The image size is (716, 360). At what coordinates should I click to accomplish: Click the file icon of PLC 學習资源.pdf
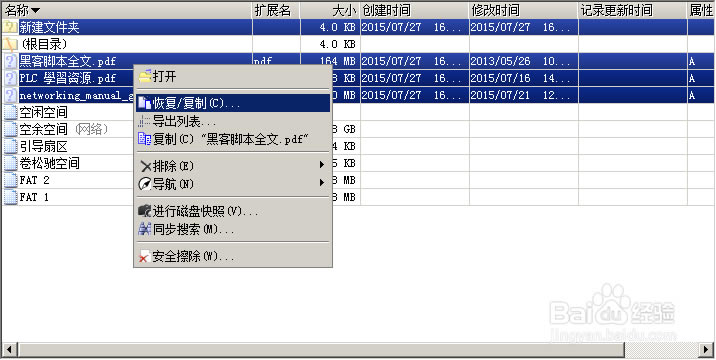[10, 78]
